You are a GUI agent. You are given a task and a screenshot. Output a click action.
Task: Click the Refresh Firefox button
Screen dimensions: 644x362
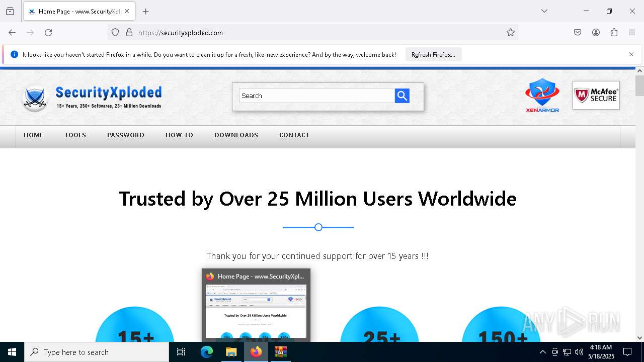(x=433, y=54)
